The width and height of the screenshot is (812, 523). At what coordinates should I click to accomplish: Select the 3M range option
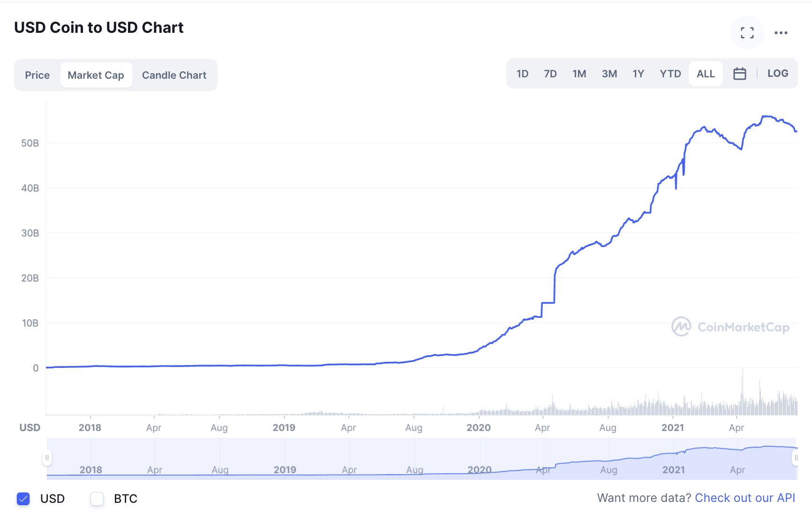coord(609,73)
